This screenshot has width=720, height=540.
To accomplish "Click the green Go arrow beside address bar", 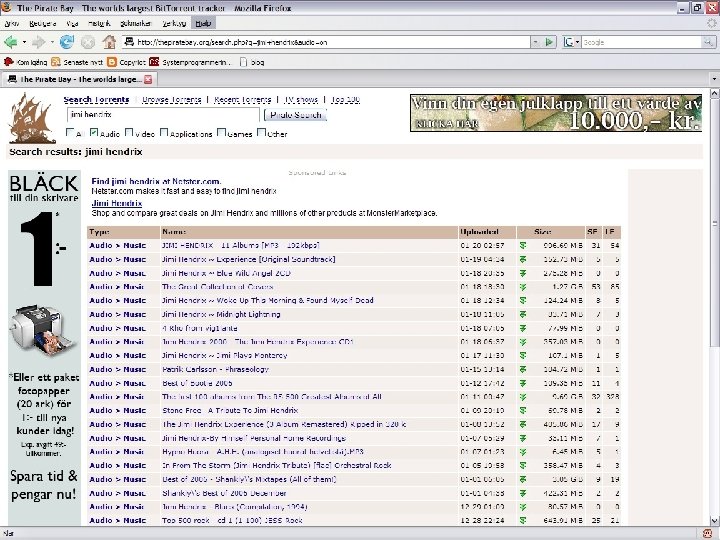I will 549,42.
